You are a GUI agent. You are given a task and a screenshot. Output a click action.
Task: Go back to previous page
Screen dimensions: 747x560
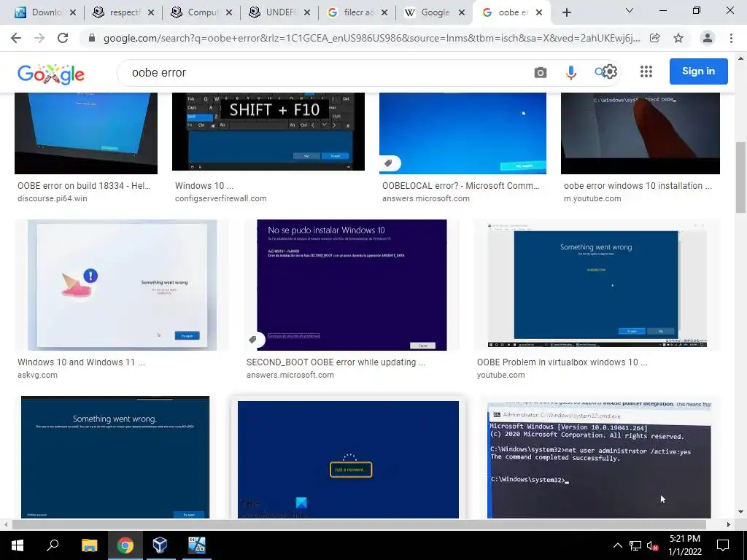pos(16,38)
